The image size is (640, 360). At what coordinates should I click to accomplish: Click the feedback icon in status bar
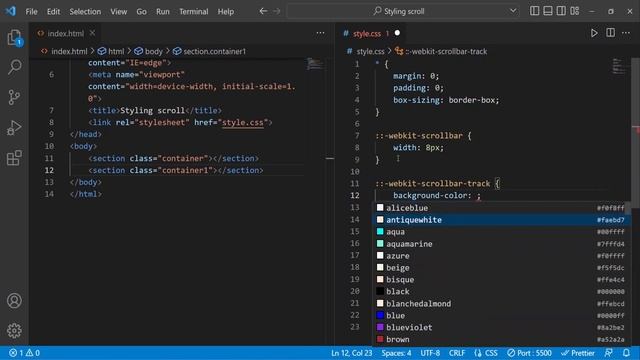(x=609, y=353)
